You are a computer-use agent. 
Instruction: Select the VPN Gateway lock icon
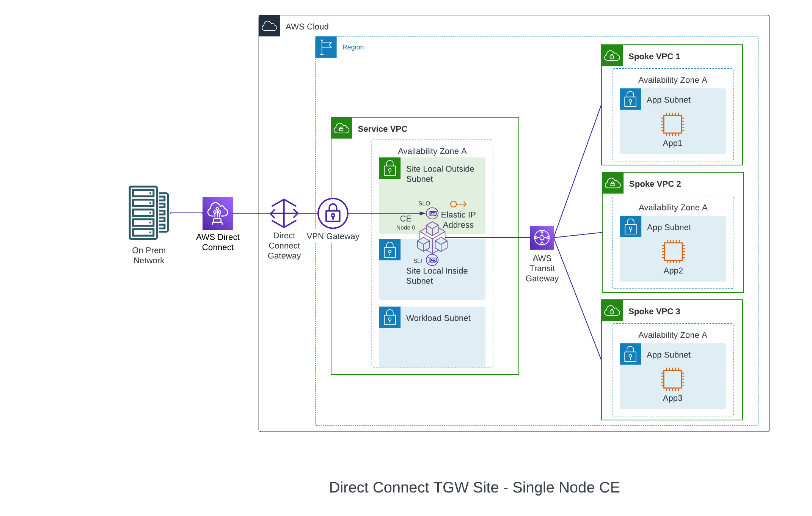[x=333, y=214]
